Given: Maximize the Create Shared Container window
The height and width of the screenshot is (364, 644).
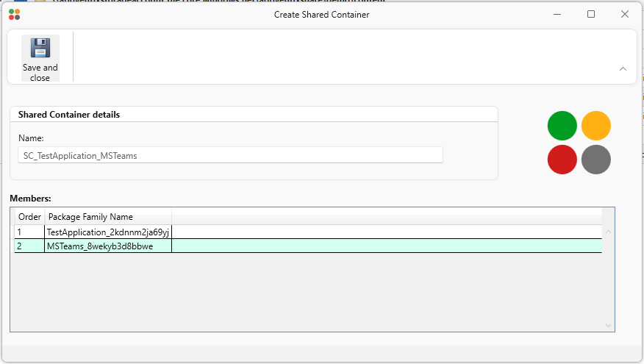Looking at the screenshot, I should coord(590,14).
